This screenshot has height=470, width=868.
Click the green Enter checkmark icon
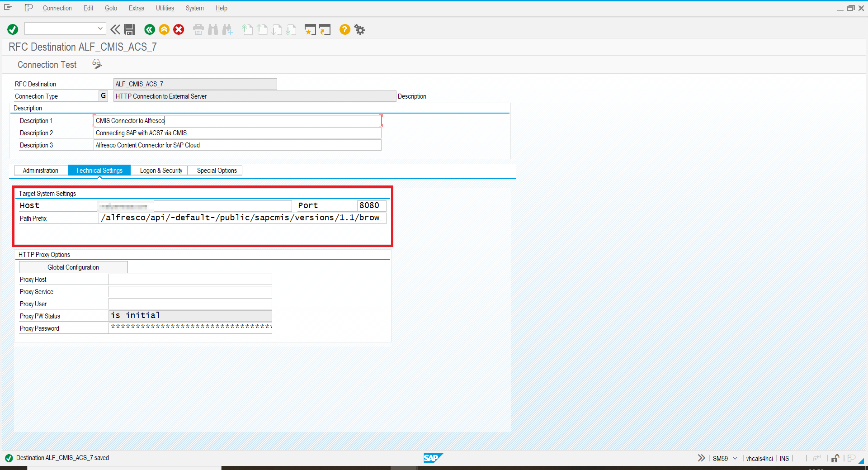click(x=13, y=29)
